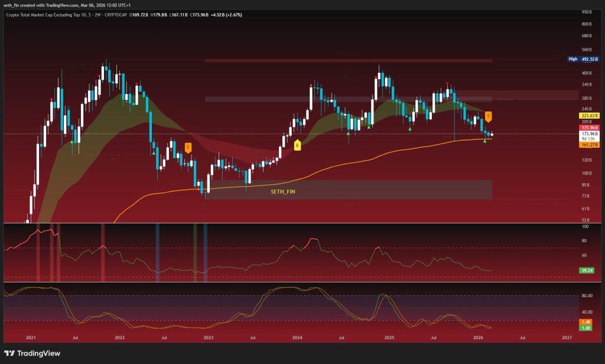Click the orange 161.27B price label

pos(591,143)
